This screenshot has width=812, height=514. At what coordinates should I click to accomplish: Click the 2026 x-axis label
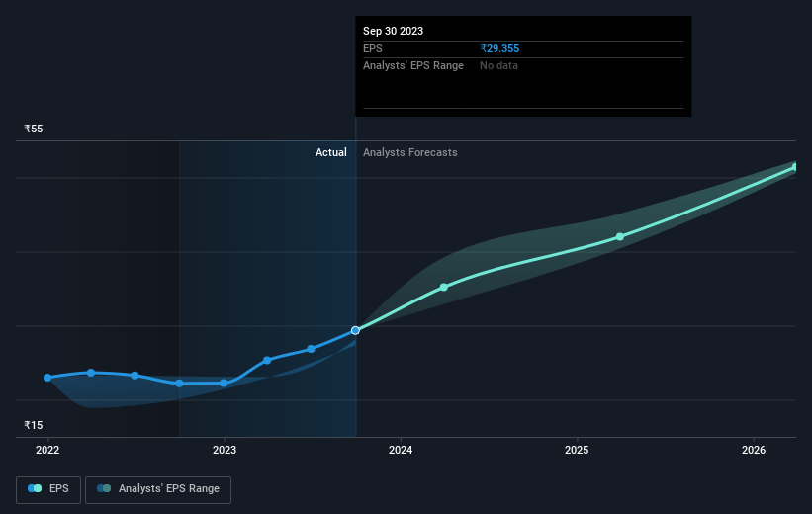[x=754, y=450]
